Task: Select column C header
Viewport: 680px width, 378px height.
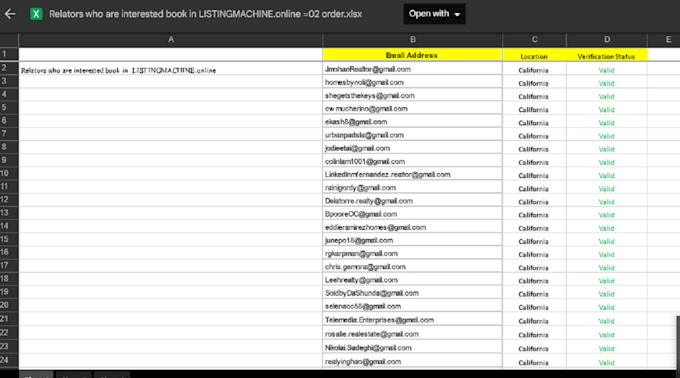Action: tap(534, 39)
